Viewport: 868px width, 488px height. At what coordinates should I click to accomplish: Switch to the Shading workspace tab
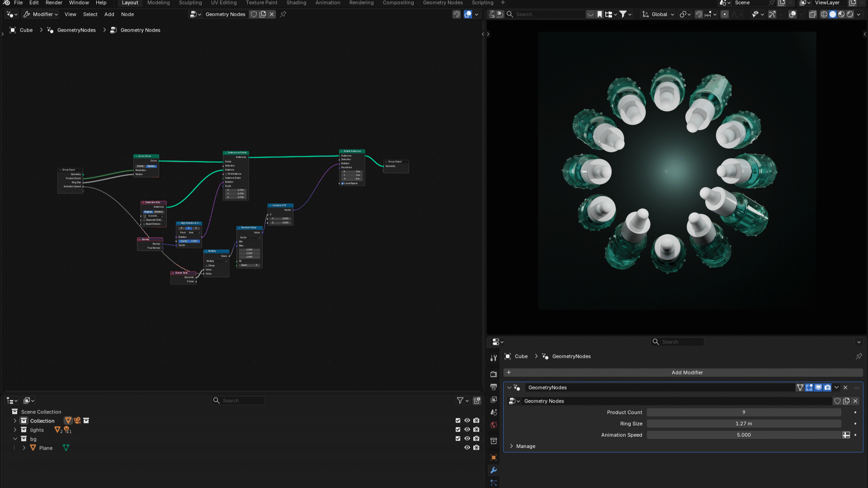[296, 3]
